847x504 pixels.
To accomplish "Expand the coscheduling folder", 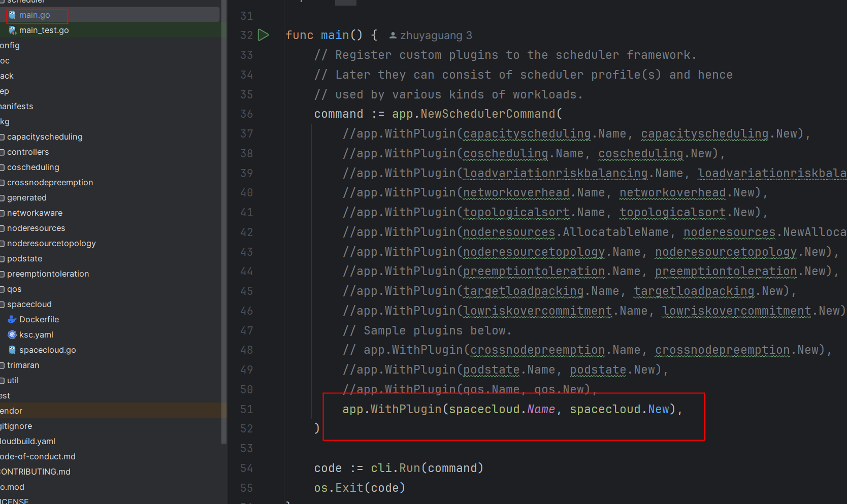I will point(33,167).
